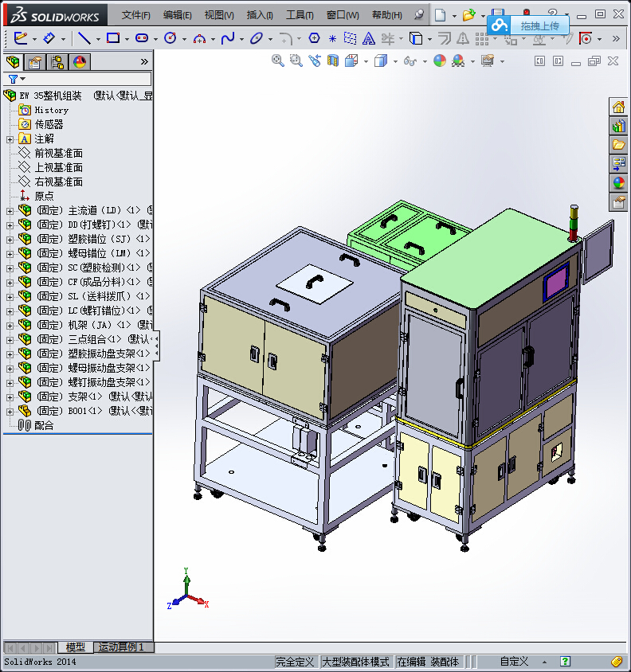Switch to ConfigurationManager tab
The height and width of the screenshot is (672, 631).
pyautogui.click(x=57, y=62)
